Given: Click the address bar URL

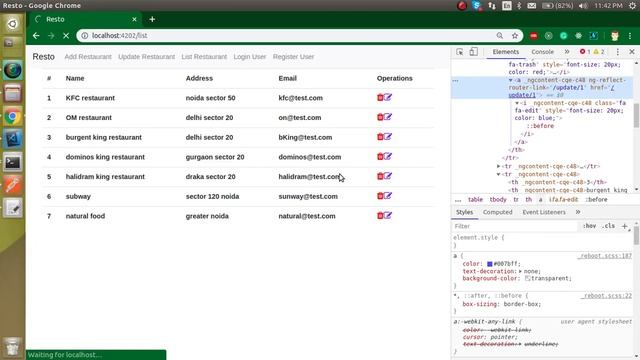Looking at the screenshot, I should tap(119, 36).
